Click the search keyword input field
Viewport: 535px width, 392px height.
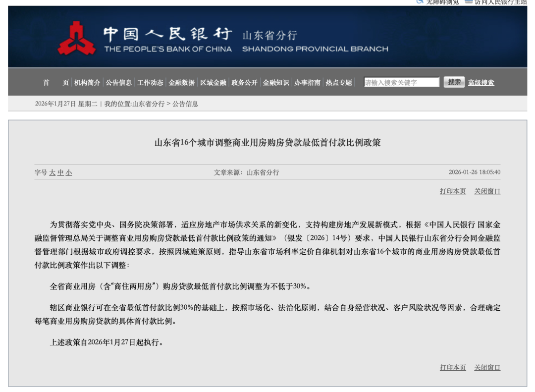401,83
